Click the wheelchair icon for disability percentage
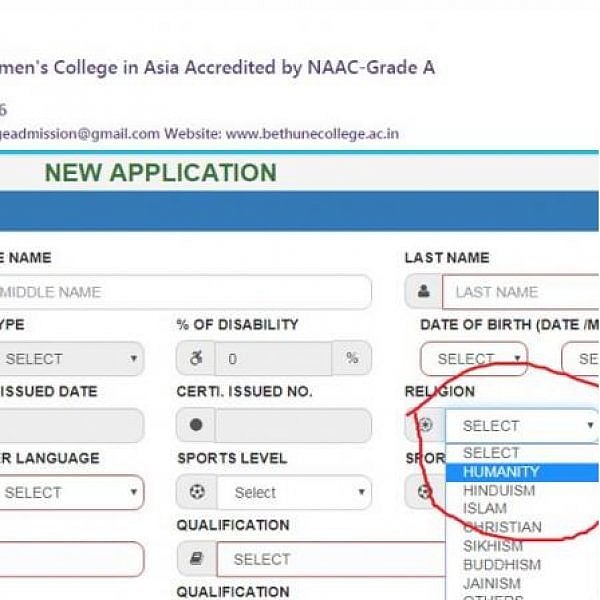The width and height of the screenshot is (600, 600). (x=196, y=358)
